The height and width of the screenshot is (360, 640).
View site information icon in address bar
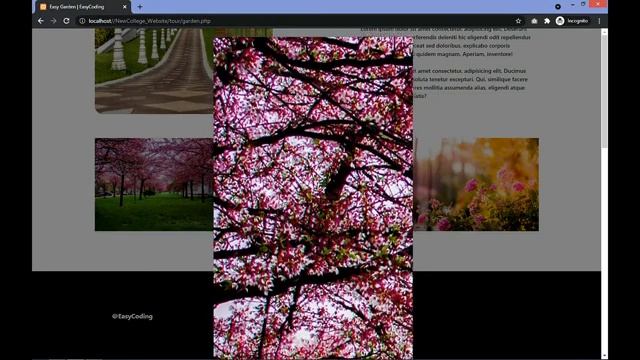pyautogui.click(x=82, y=21)
